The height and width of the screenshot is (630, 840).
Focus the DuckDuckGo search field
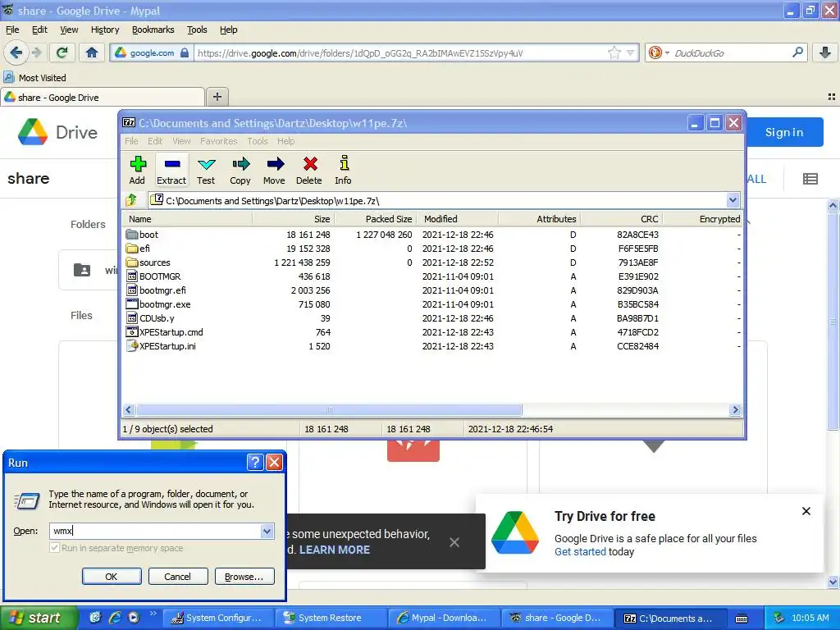pos(729,53)
